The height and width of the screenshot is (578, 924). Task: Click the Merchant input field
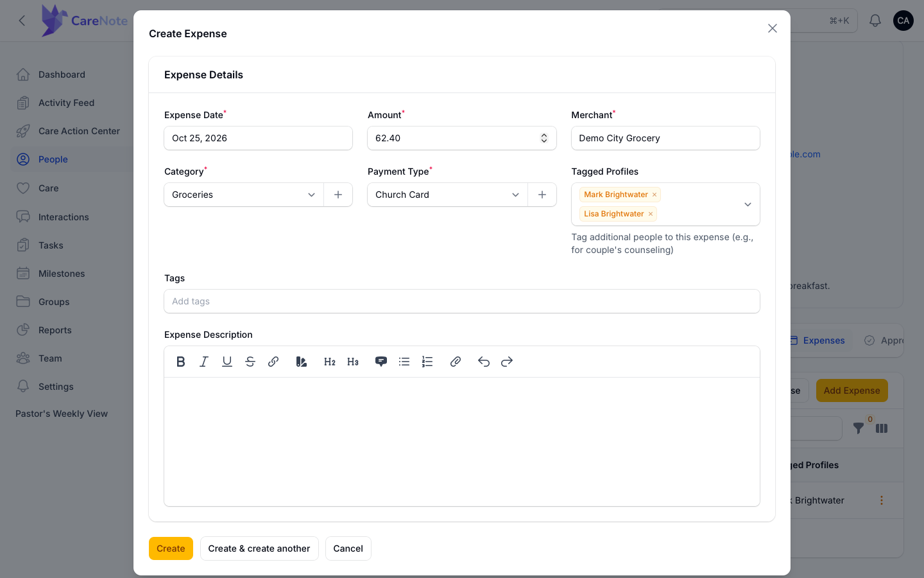pyautogui.click(x=665, y=138)
